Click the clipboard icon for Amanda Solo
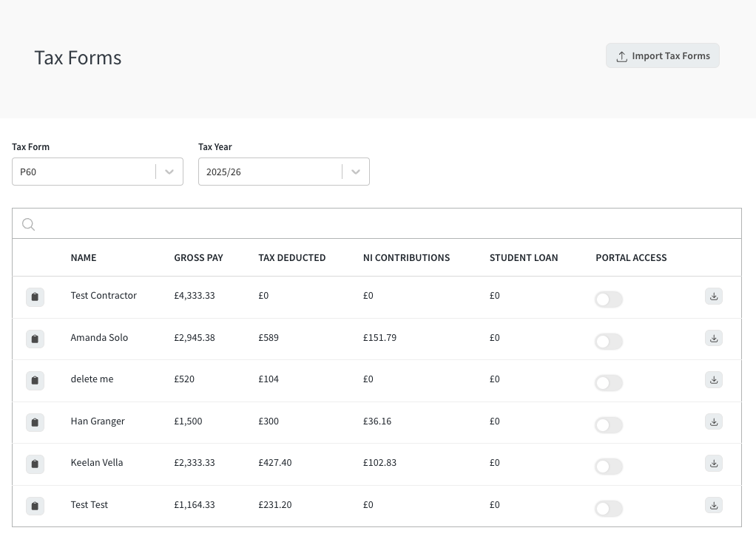The image size is (756, 559). pos(35,339)
